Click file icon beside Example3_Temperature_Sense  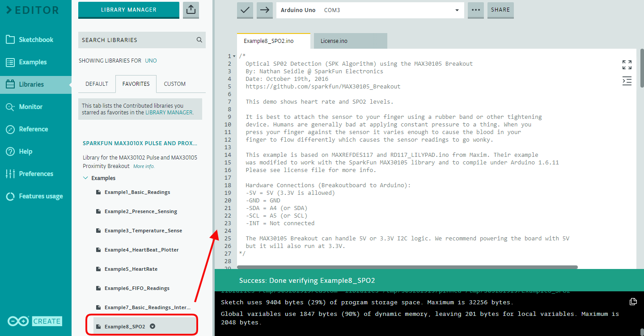click(98, 231)
